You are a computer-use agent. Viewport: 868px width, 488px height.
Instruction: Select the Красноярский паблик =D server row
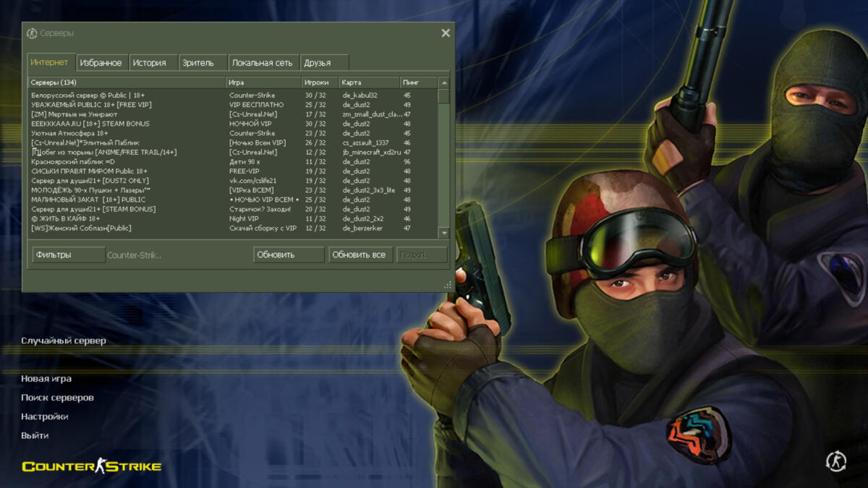pyautogui.click(x=127, y=162)
